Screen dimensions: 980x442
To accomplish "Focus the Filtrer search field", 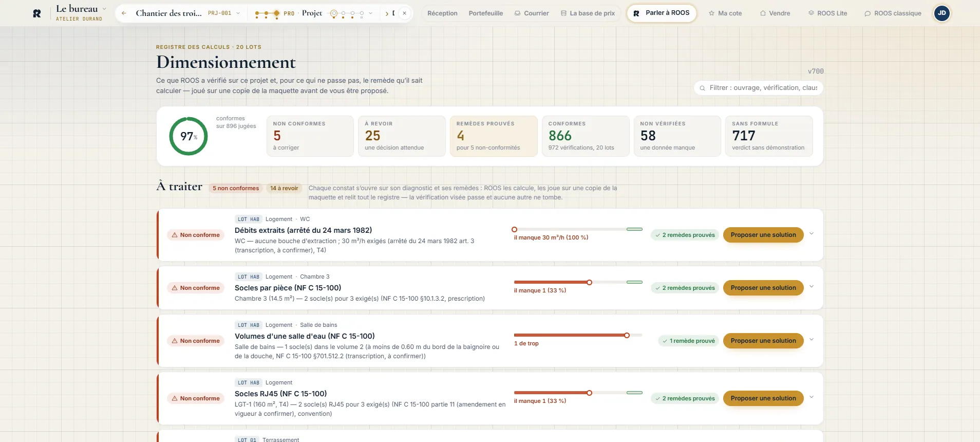I will pyautogui.click(x=759, y=88).
